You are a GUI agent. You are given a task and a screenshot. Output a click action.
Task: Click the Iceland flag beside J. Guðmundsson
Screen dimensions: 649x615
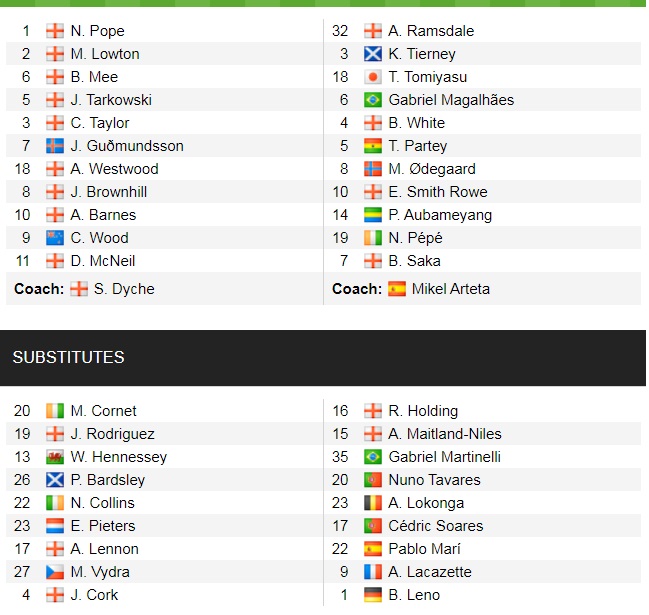[55, 146]
